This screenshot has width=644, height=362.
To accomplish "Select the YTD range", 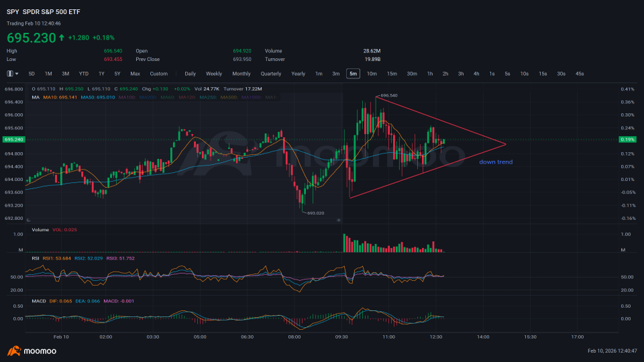I will 83,74.
